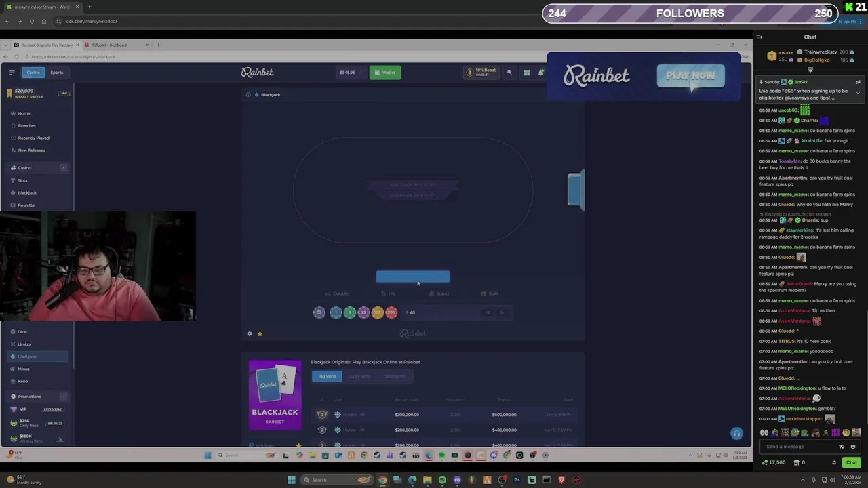Open $100K Weekly Race

coord(38,438)
